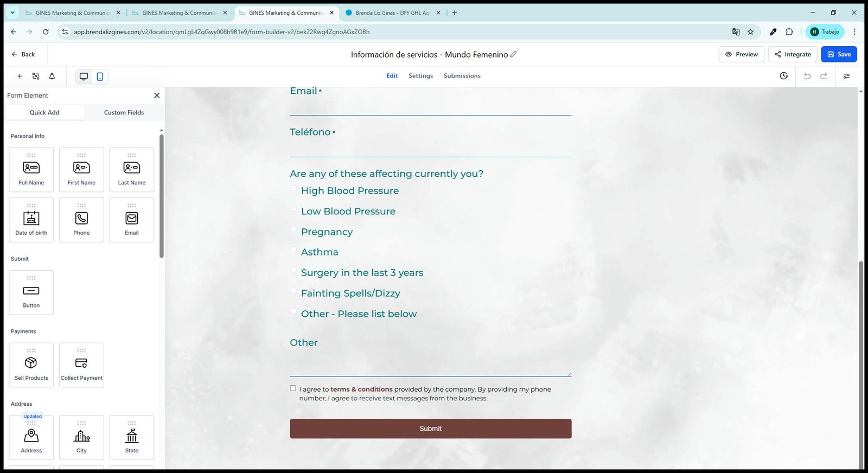Open version history clock icon

784,76
